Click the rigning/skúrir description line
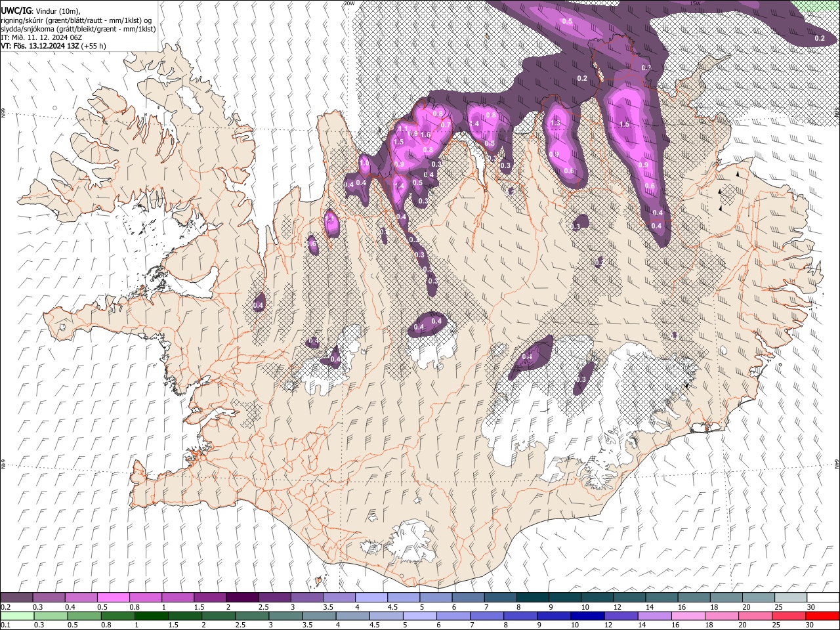Screen dimensions: 840x630 (x=77, y=20)
